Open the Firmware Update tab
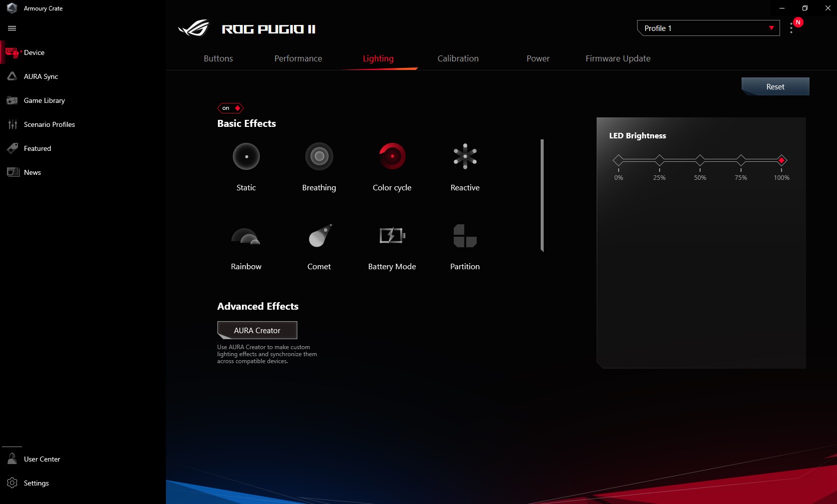The image size is (837, 504). [x=618, y=58]
